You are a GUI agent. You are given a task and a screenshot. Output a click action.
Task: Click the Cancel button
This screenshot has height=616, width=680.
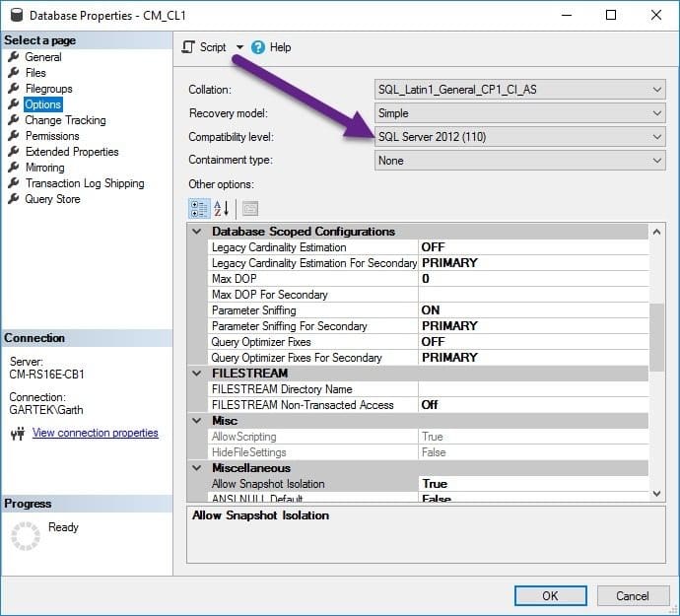pos(632,595)
